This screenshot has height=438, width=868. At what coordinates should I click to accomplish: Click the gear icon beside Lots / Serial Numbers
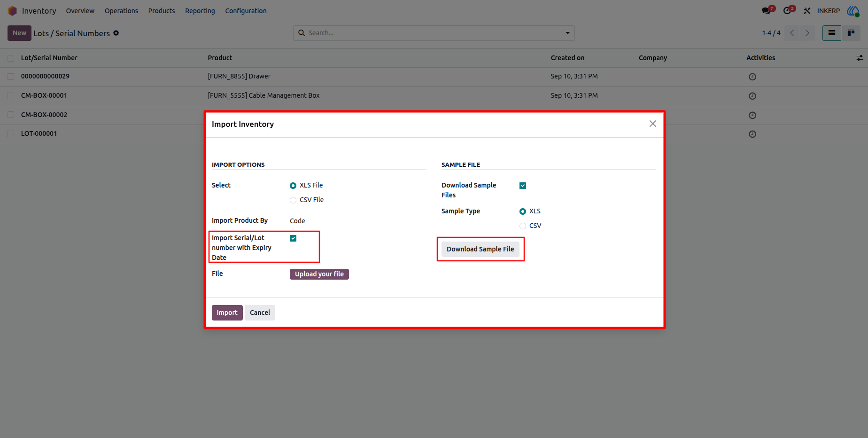116,33
